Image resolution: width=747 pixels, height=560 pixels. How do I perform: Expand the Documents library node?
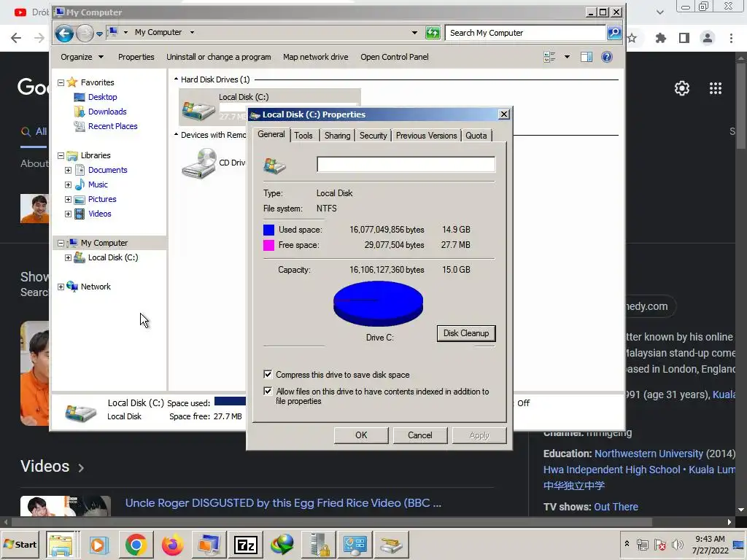[x=68, y=170]
